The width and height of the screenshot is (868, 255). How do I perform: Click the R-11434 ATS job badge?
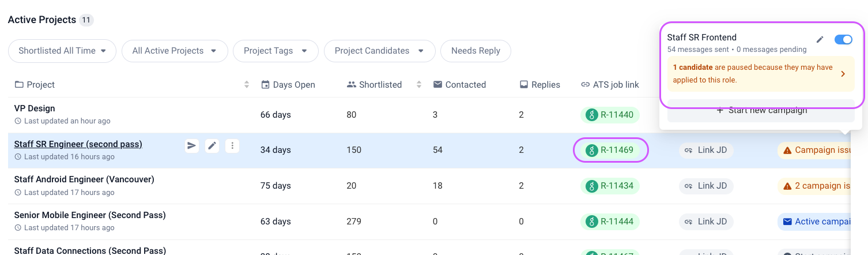[610, 186]
